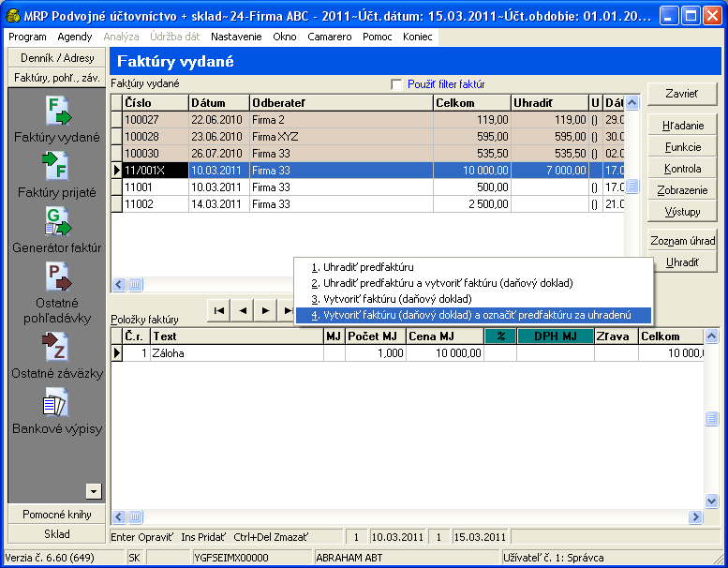Click invoice list vertical scrollbar thumb
Viewport: 728px width, 568px height.
[x=631, y=187]
